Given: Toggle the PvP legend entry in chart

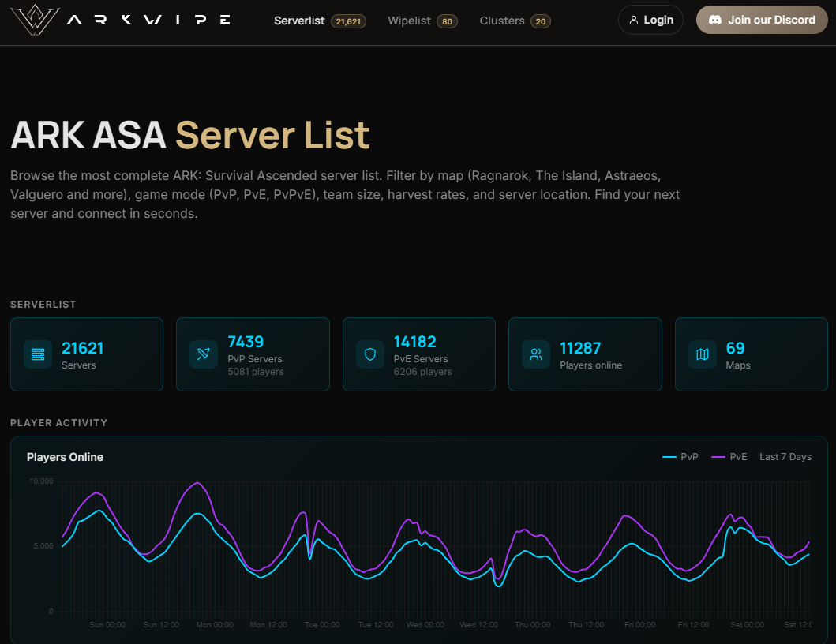Looking at the screenshot, I should (x=680, y=457).
